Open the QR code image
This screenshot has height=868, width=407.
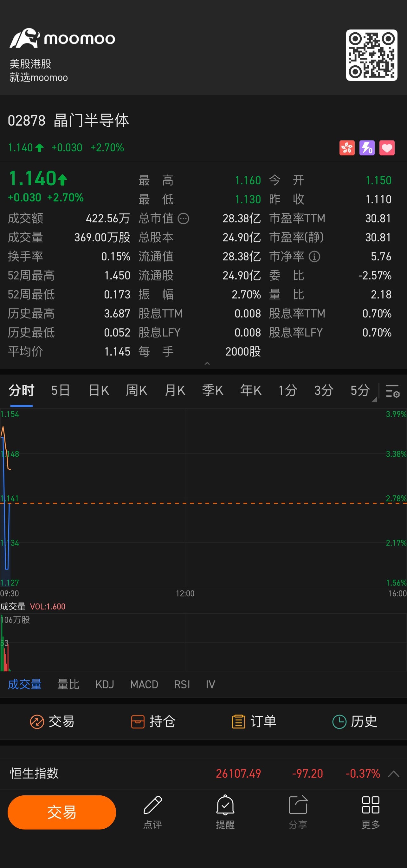(x=371, y=55)
